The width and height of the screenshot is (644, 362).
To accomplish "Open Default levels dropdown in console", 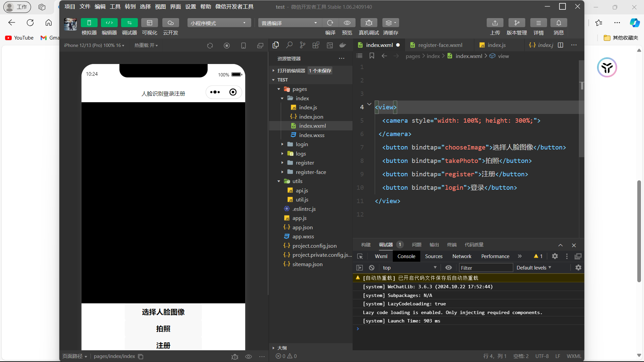I will [534, 267].
